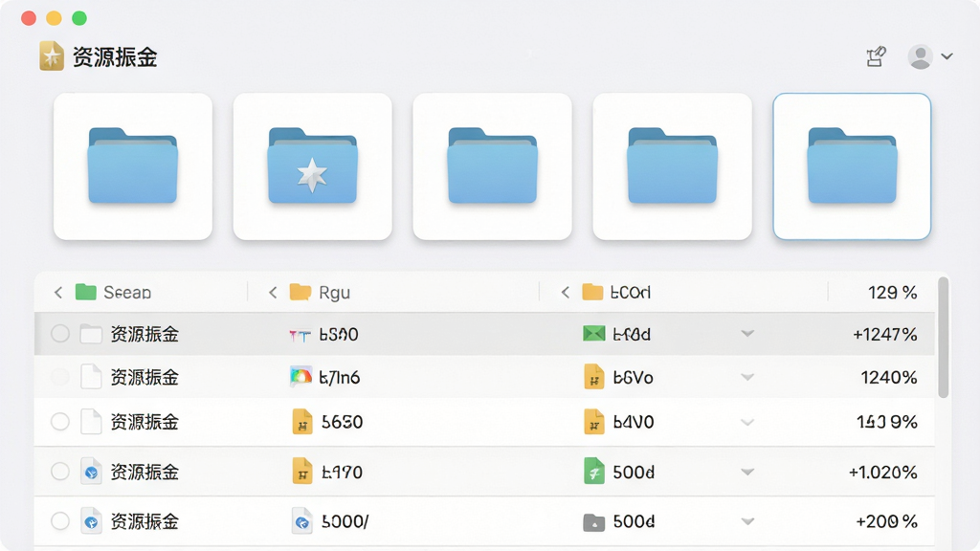Viewport: 980px width, 551px height.
Task: Click the gold star app icon beside the title
Action: point(52,56)
